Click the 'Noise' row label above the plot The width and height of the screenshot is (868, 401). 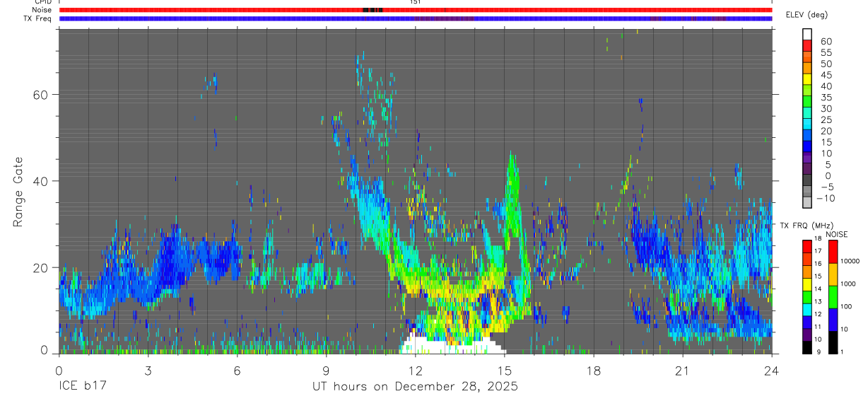point(42,10)
